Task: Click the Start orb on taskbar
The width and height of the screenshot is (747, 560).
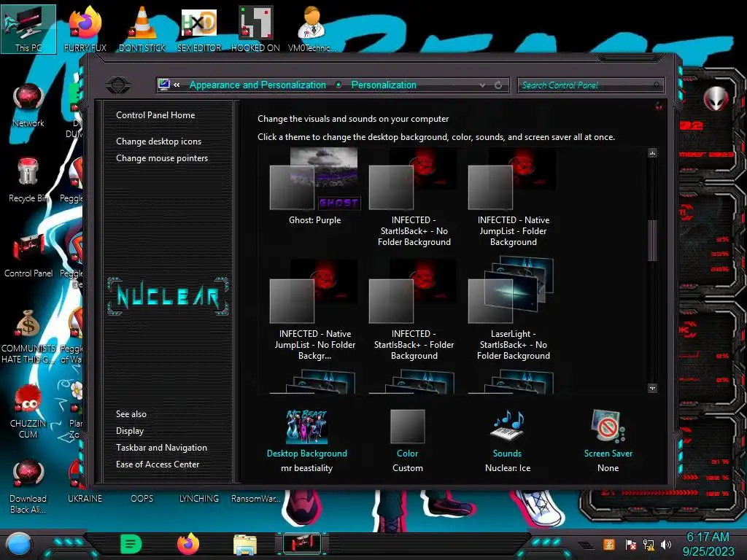Action: point(19,544)
